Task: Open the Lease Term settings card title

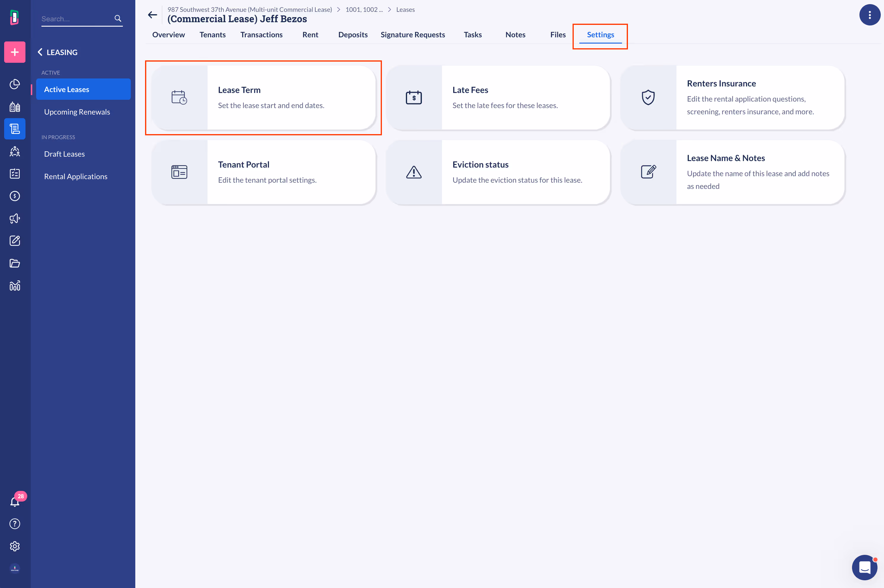Action: point(239,90)
